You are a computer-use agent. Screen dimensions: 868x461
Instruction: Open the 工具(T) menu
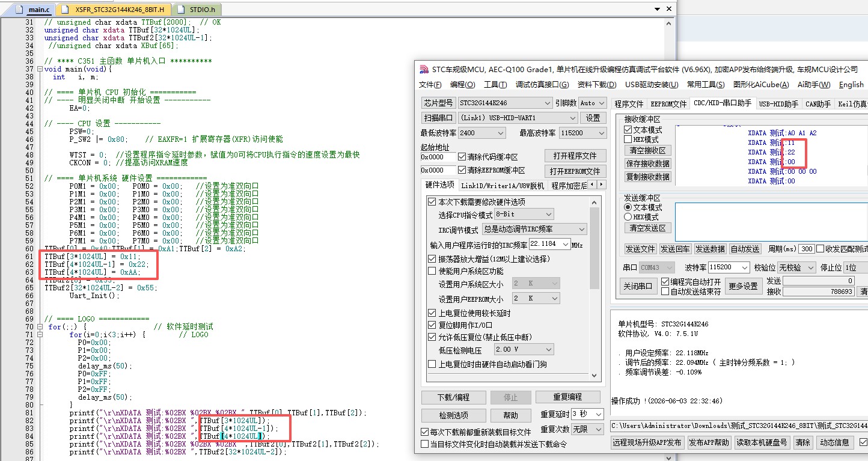(x=495, y=85)
